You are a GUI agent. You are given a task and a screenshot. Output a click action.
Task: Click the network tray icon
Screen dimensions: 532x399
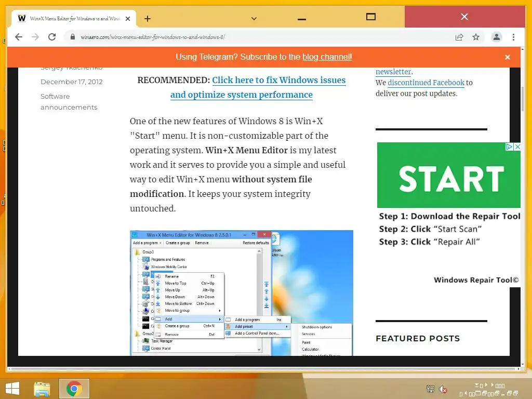(x=430, y=389)
